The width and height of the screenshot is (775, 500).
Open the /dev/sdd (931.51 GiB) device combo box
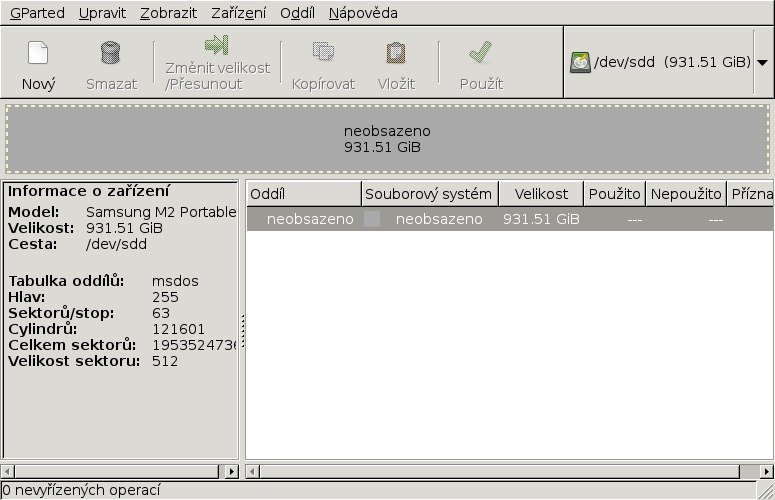[x=668, y=62]
